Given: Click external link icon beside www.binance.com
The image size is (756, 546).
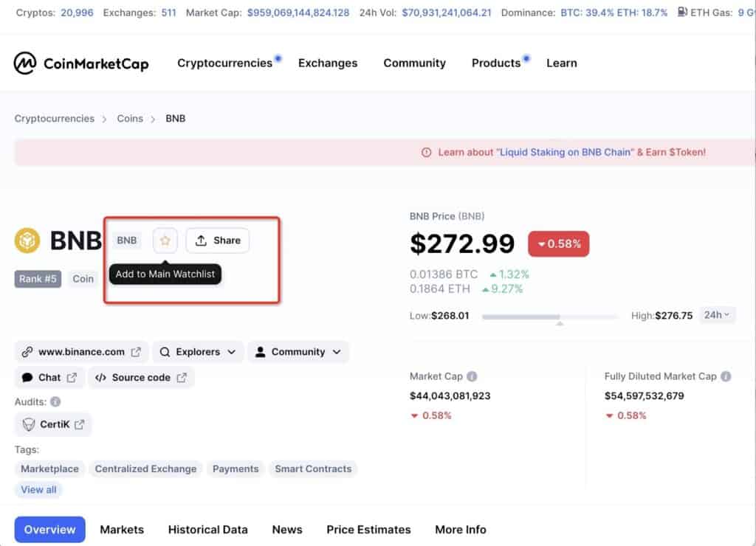Looking at the screenshot, I should pyautogui.click(x=136, y=352).
